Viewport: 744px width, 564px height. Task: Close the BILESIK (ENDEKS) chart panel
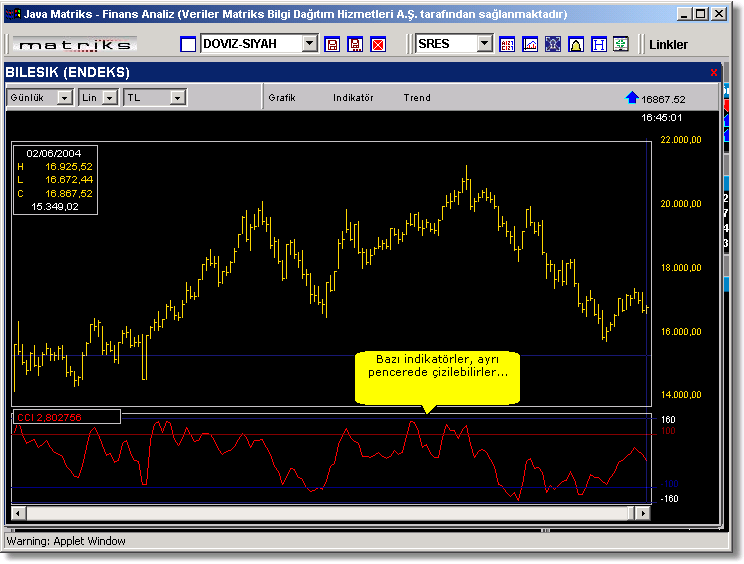713,73
